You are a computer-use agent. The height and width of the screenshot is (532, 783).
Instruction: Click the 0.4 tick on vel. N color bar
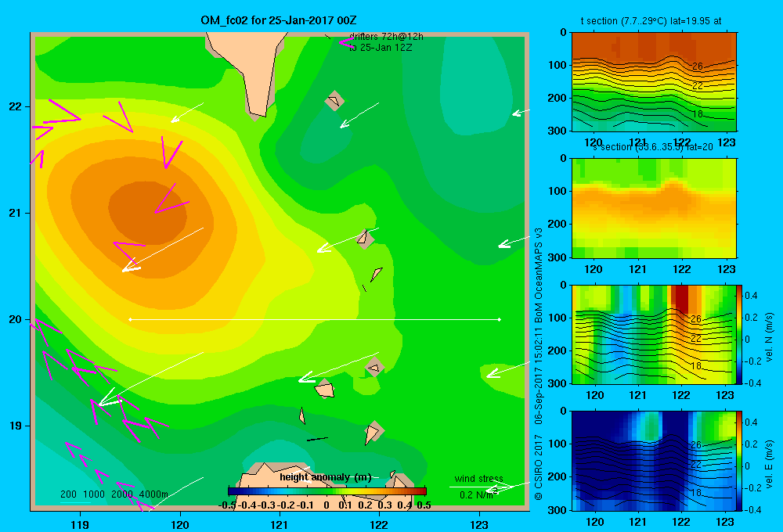[751, 296]
